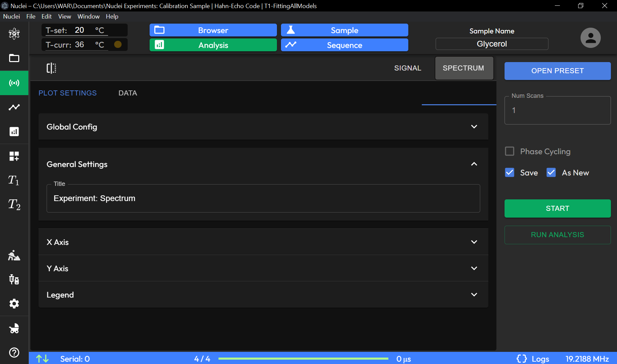Open the File menu
This screenshot has height=364, width=617.
click(x=31, y=16)
